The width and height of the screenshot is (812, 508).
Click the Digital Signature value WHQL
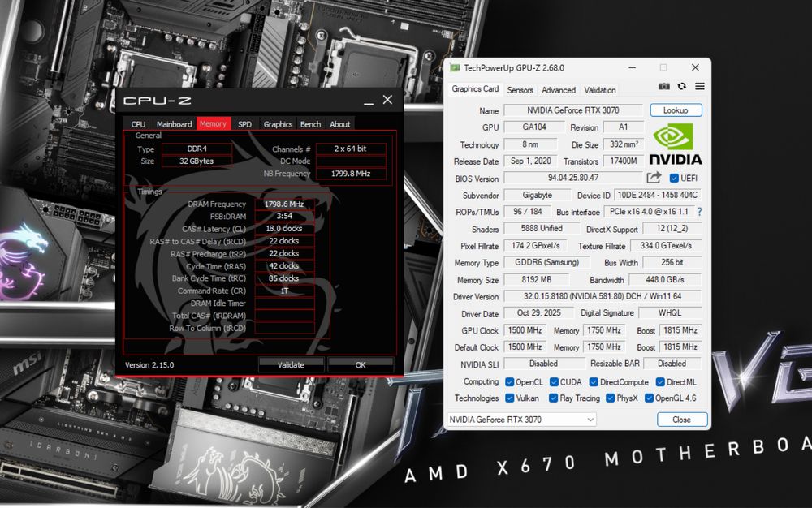670,313
